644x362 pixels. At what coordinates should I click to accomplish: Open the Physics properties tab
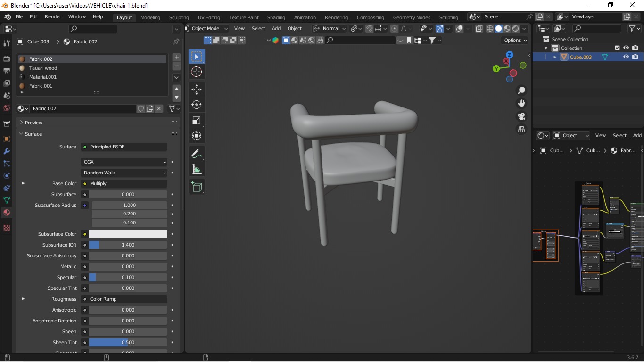coord(7,176)
